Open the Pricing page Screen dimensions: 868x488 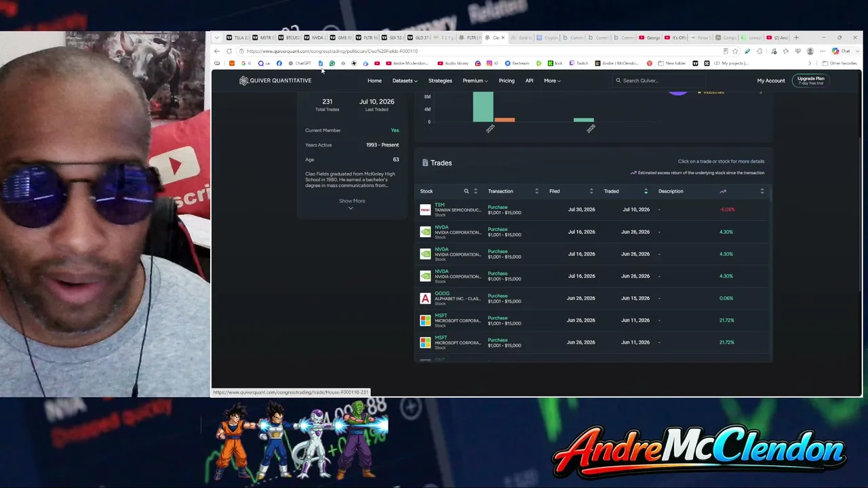[x=507, y=81]
